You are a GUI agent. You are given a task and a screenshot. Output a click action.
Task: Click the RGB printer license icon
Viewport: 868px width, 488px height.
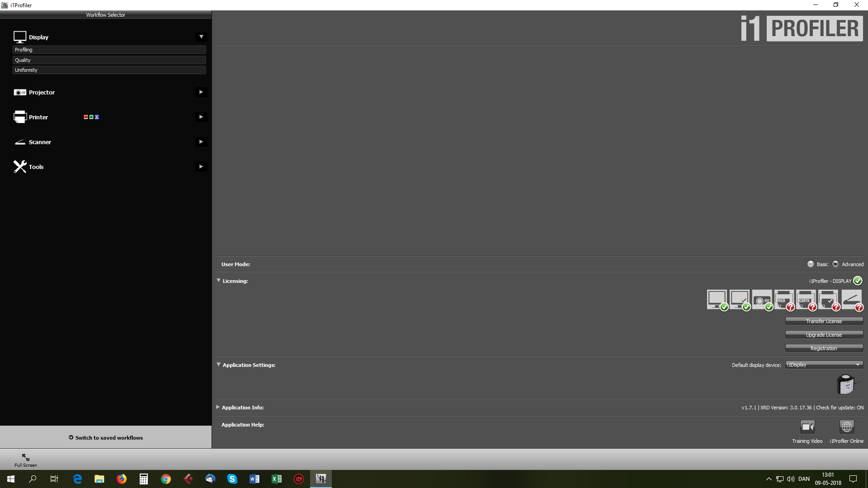coord(784,300)
